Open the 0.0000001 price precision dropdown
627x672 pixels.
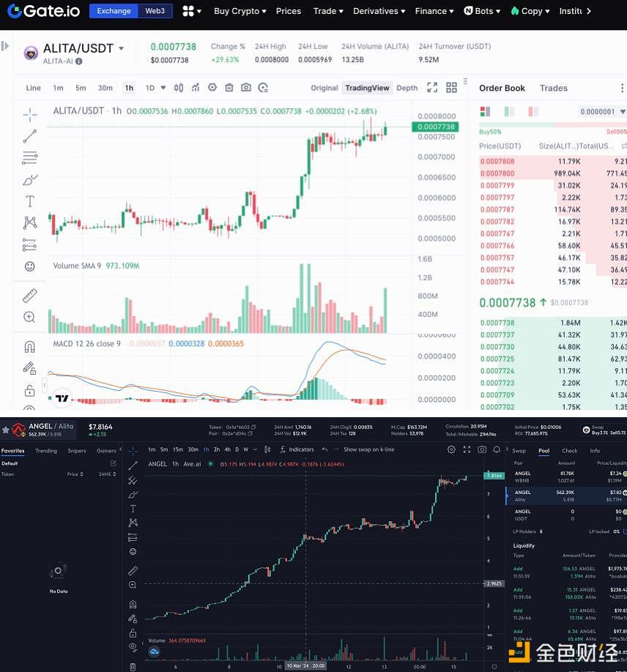click(x=602, y=112)
